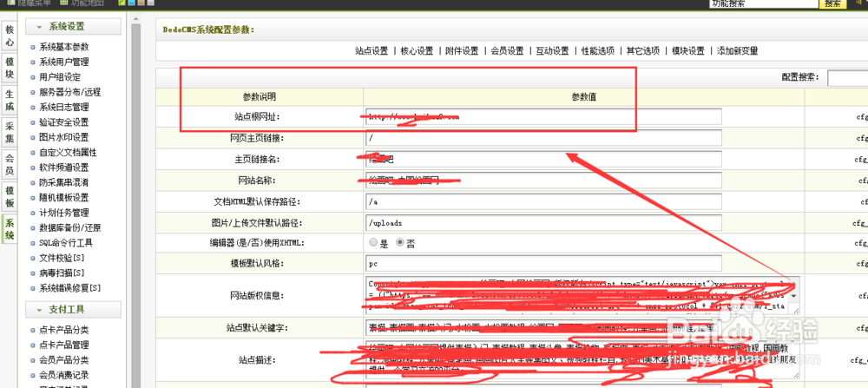The height and width of the screenshot is (388, 868).
Task: Click the 站点根网址 input field
Action: tap(543, 117)
